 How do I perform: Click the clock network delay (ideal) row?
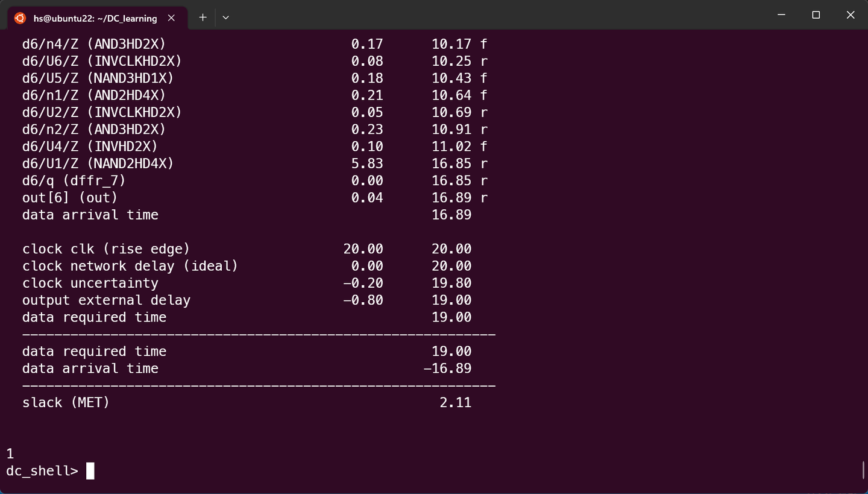[x=130, y=265]
